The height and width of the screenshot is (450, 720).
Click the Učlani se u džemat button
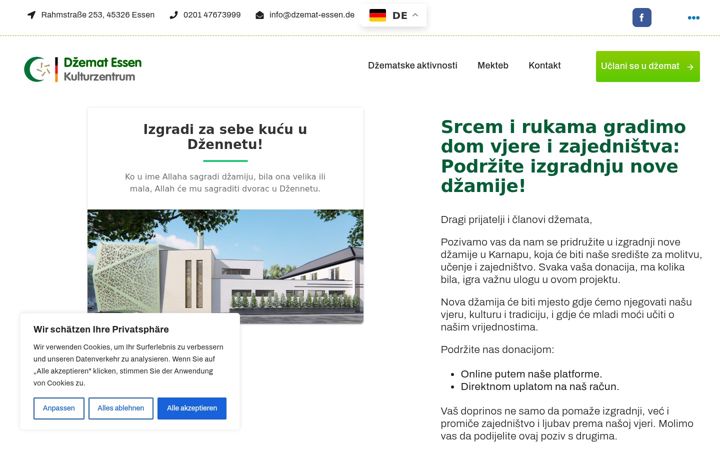(x=647, y=67)
